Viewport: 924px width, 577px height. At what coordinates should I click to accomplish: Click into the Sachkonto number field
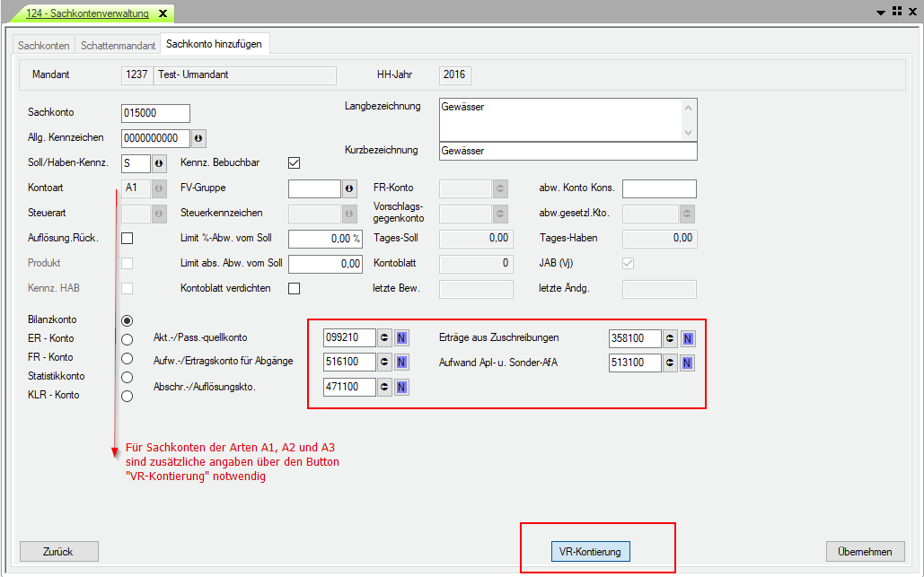[x=155, y=113]
